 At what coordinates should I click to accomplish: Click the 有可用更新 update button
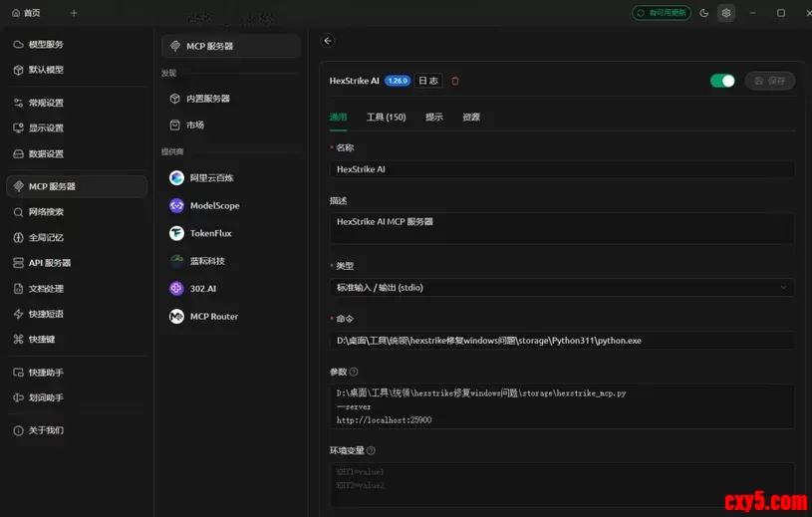pyautogui.click(x=662, y=13)
